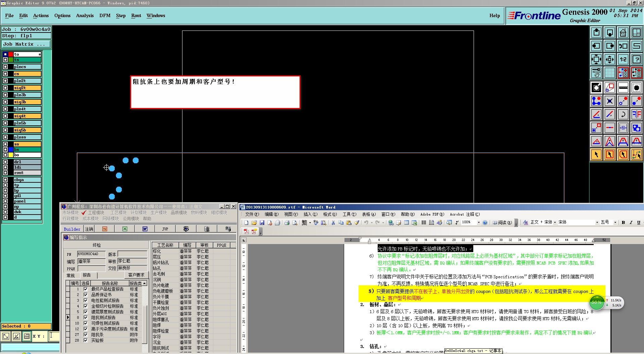The image size is (644, 354).
Task: Click the yellow color swatch of layer bo
Action: 11,155
